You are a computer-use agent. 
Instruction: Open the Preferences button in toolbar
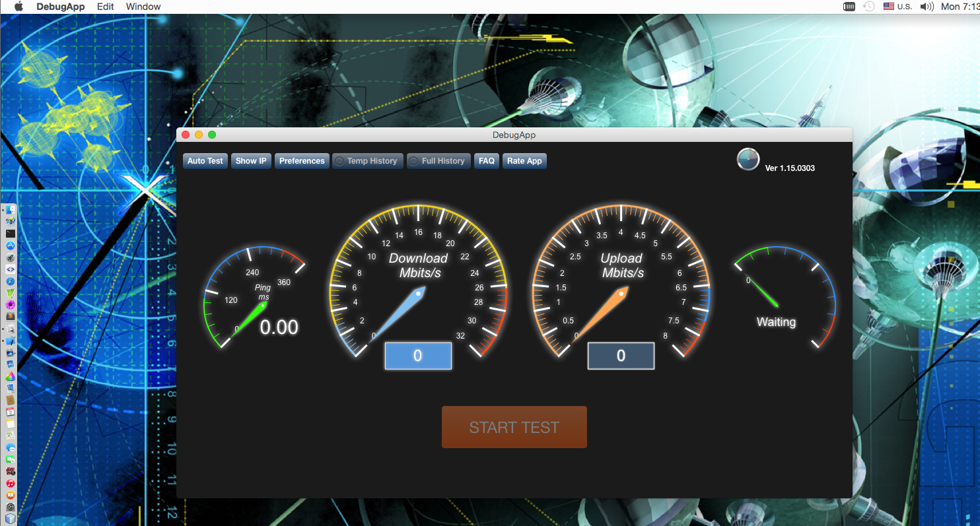point(302,161)
